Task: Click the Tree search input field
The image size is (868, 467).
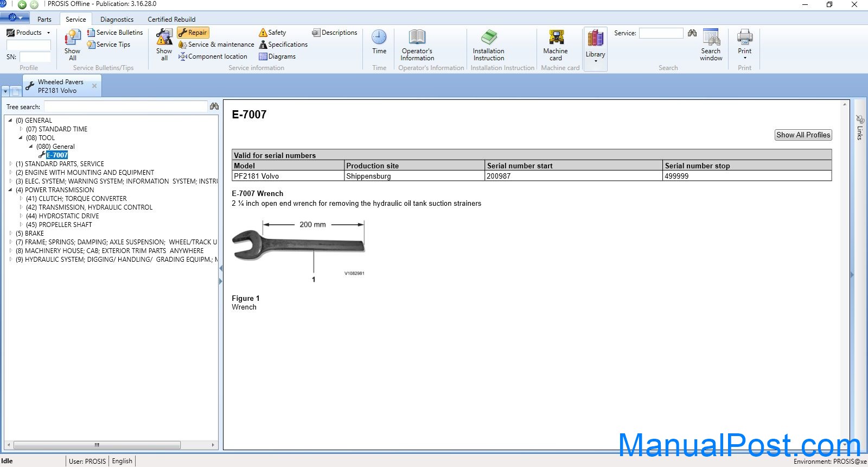Action: tap(126, 106)
